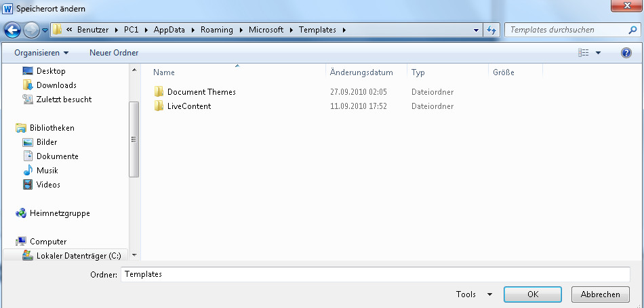Image resolution: width=644 pixels, height=308 pixels.
Task: Confirm with the OK button
Action: pyautogui.click(x=533, y=294)
